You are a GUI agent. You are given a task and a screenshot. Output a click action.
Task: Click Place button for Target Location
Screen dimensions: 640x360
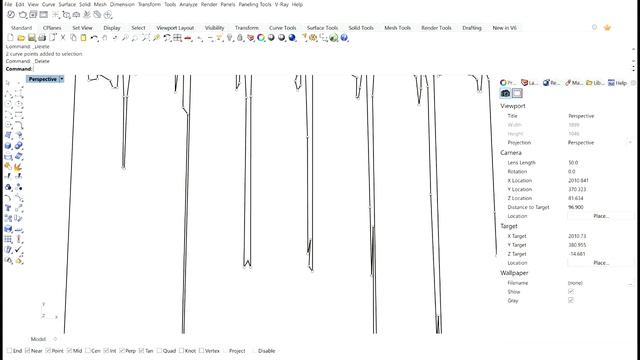(601, 263)
